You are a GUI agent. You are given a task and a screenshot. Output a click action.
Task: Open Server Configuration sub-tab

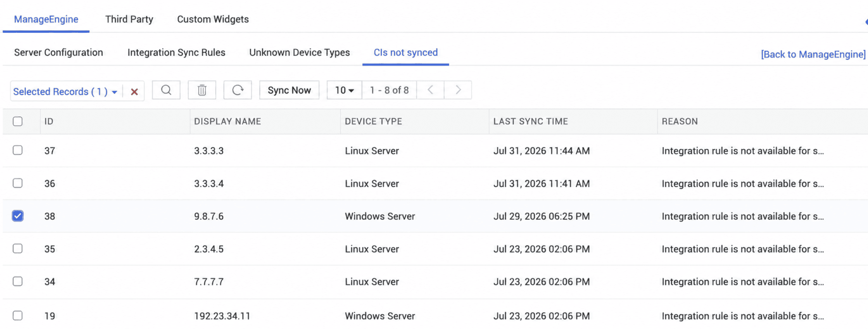(x=59, y=52)
